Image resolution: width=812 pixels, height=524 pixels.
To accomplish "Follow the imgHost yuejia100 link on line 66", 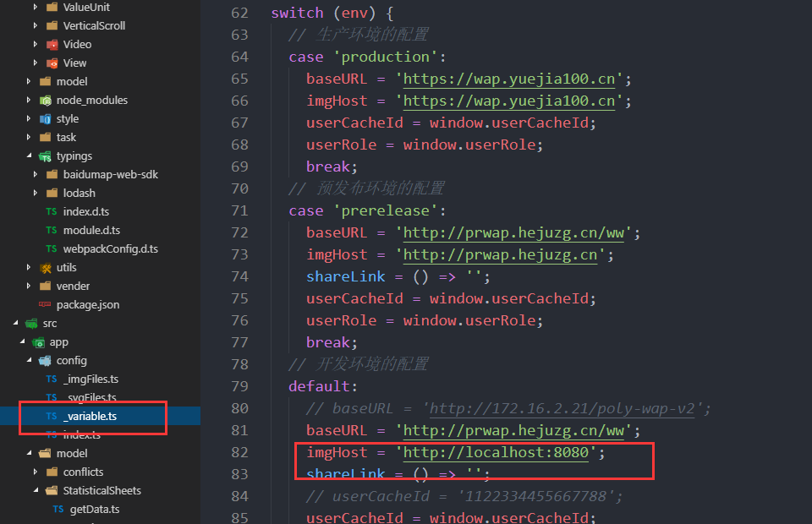I will tap(509, 101).
